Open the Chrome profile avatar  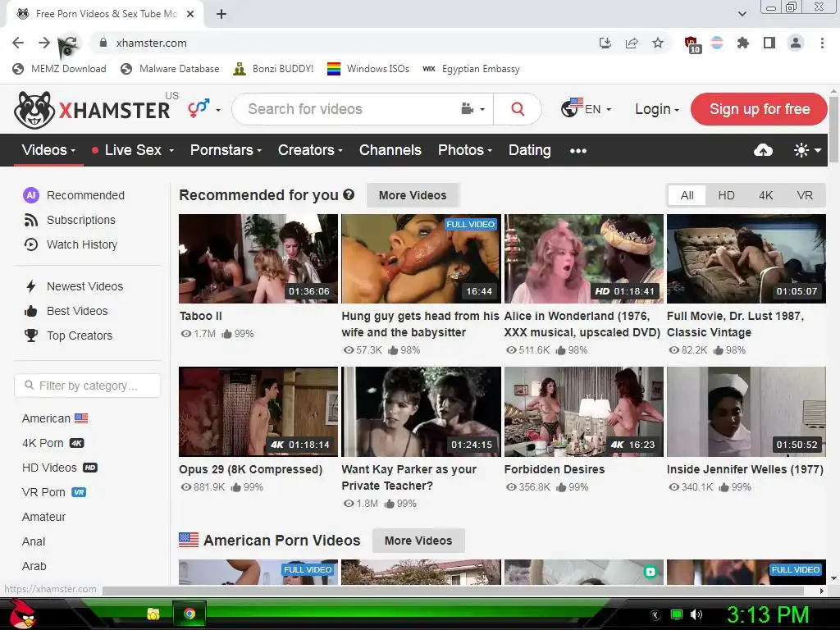796,43
